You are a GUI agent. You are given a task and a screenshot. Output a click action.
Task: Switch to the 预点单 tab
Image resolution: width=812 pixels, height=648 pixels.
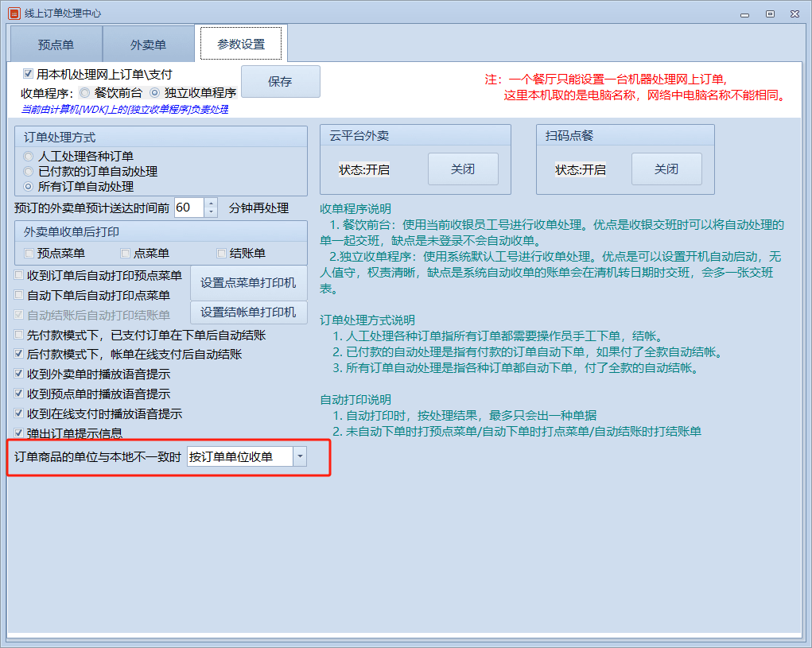click(56, 45)
